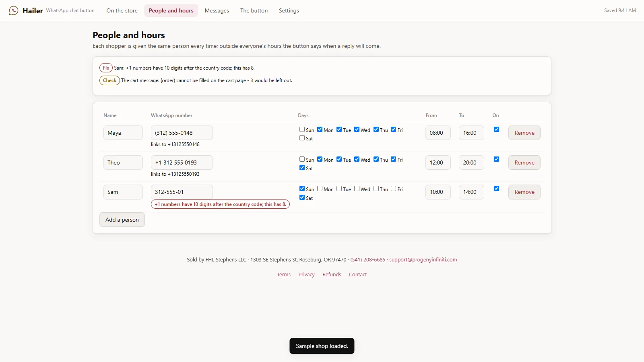Enable Saturday for Maya

click(x=302, y=138)
